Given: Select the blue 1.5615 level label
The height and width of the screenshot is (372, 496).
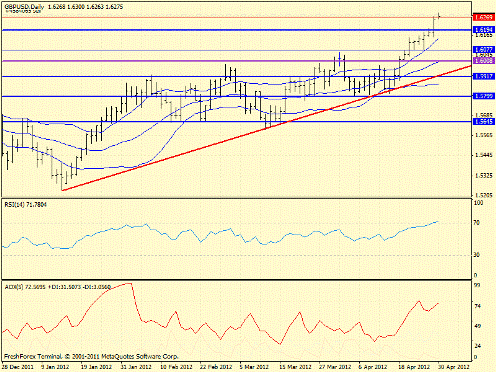Looking at the screenshot, I should (484, 122).
